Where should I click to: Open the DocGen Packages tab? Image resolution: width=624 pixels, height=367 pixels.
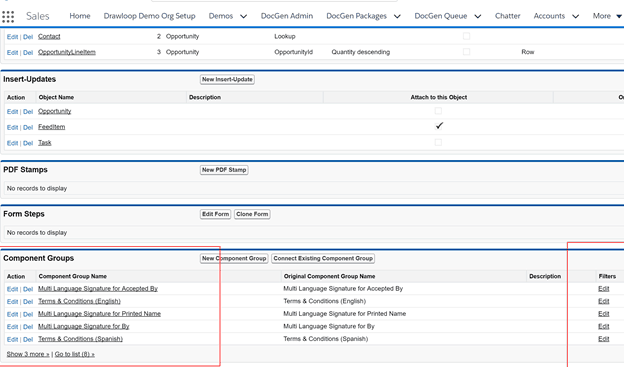pyautogui.click(x=356, y=16)
